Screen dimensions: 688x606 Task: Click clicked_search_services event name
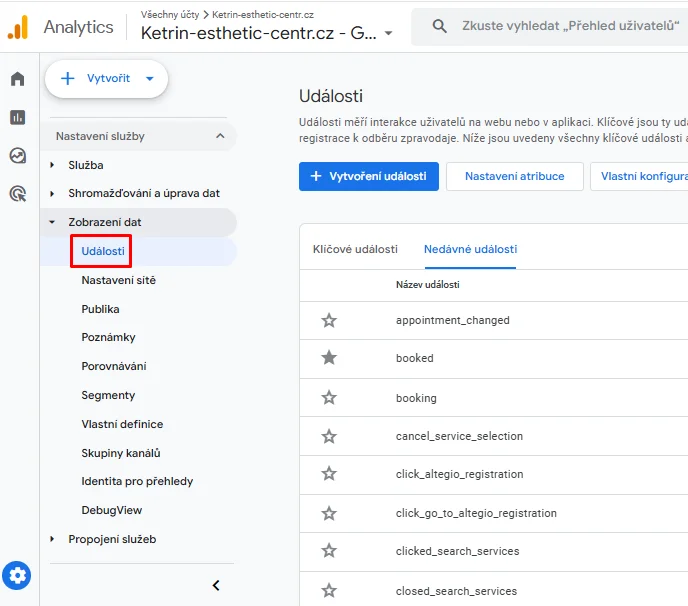pyautogui.click(x=457, y=551)
